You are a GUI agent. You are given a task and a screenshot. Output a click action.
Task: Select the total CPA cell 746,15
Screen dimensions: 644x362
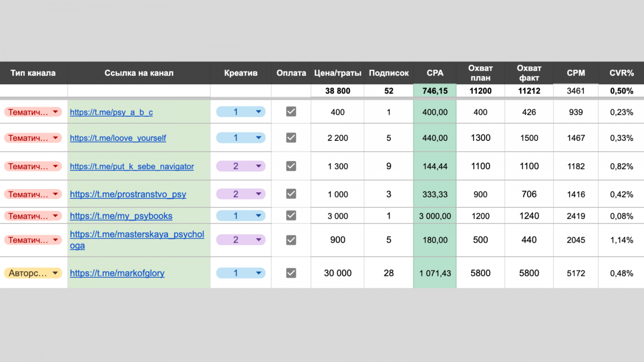pos(435,91)
